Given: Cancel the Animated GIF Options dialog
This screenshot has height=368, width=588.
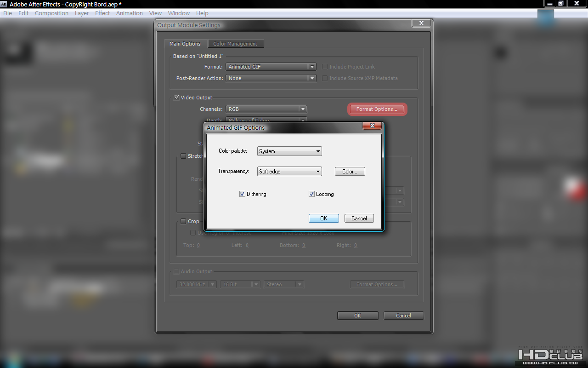Looking at the screenshot, I should [359, 218].
